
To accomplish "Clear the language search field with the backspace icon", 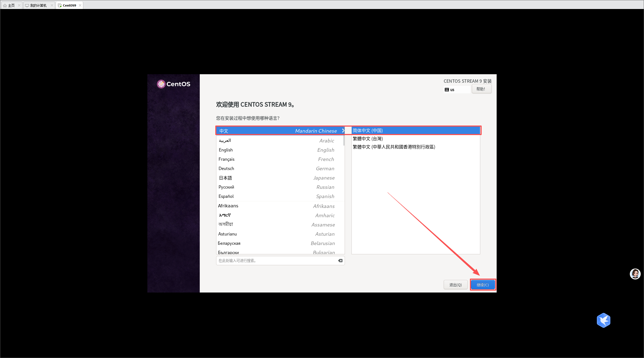I will click(340, 261).
